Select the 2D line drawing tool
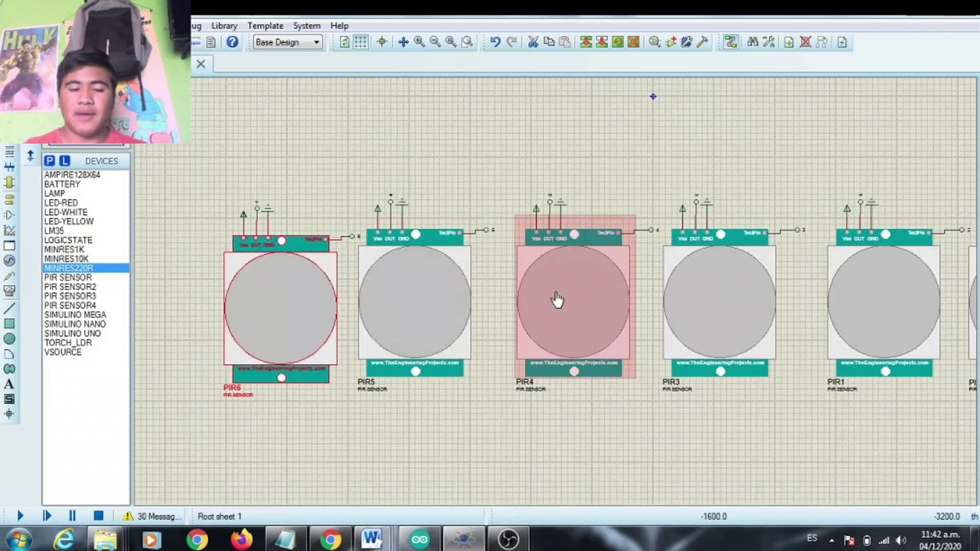The width and height of the screenshot is (980, 551). pos(9,308)
